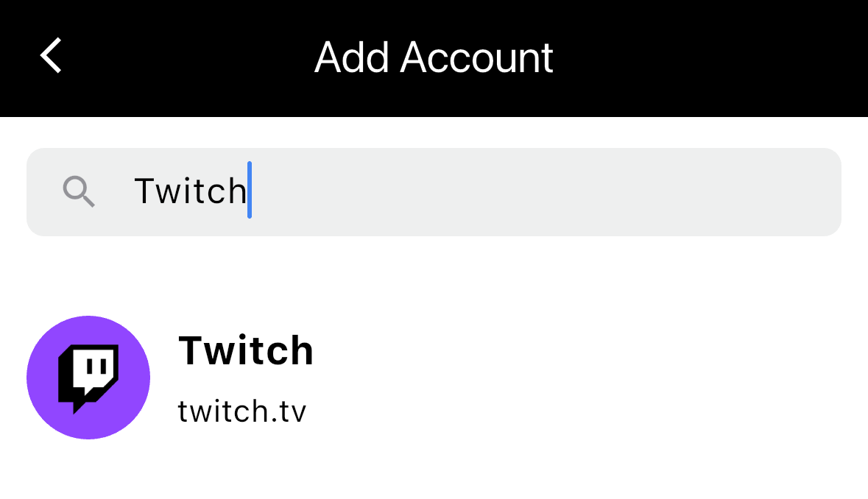Viewport: 868px width, 499px height.
Task: Choose the bold Twitch result title
Action: pyautogui.click(x=246, y=350)
